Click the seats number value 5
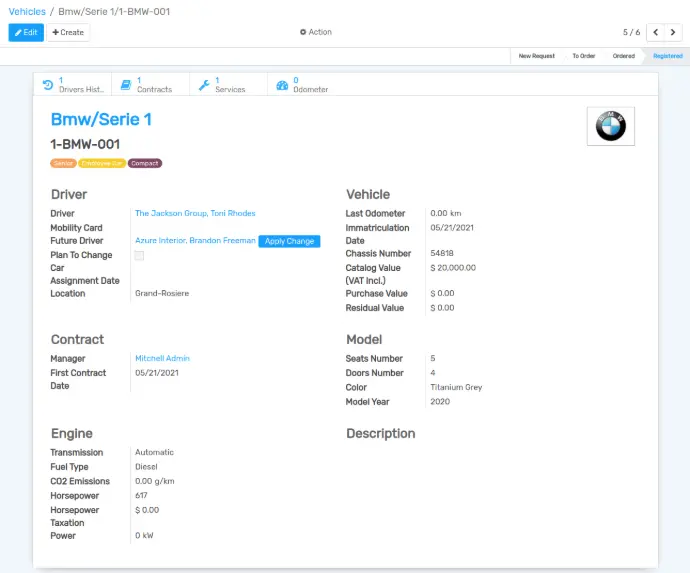Image resolution: width=690 pixels, height=573 pixels. (433, 358)
